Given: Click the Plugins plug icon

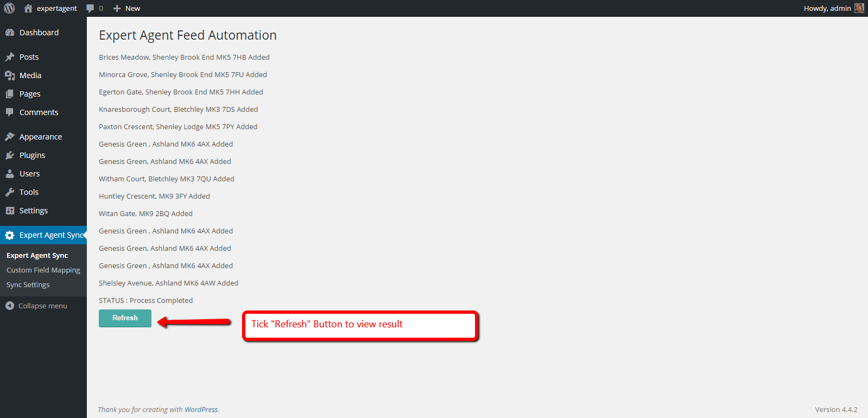Looking at the screenshot, I should [10, 155].
